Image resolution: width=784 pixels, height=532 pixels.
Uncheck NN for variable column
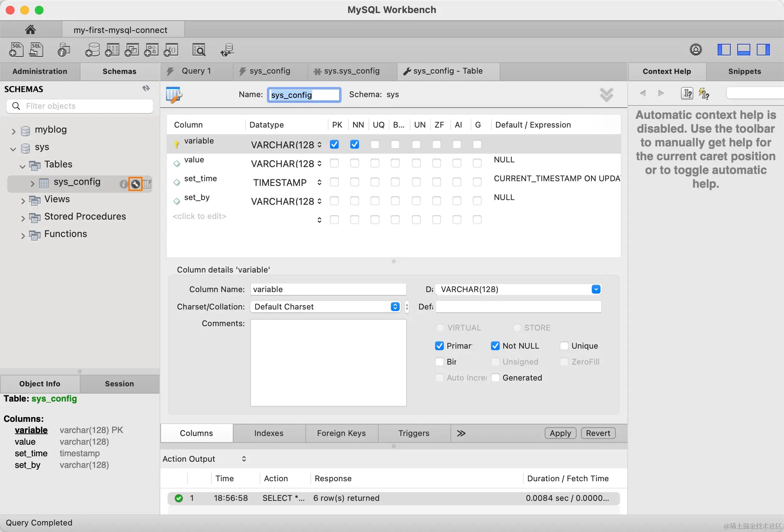355,144
